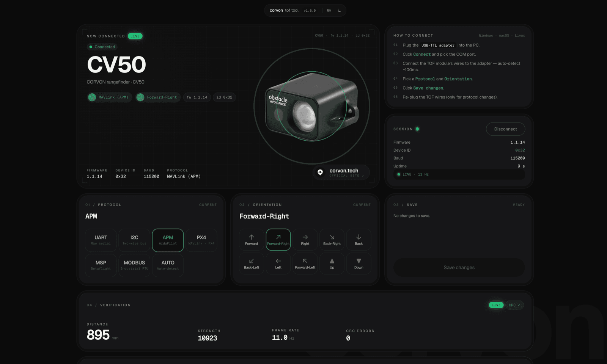The width and height of the screenshot is (607, 364).
Task: Set orientation to Up triangle
Action: click(x=332, y=264)
